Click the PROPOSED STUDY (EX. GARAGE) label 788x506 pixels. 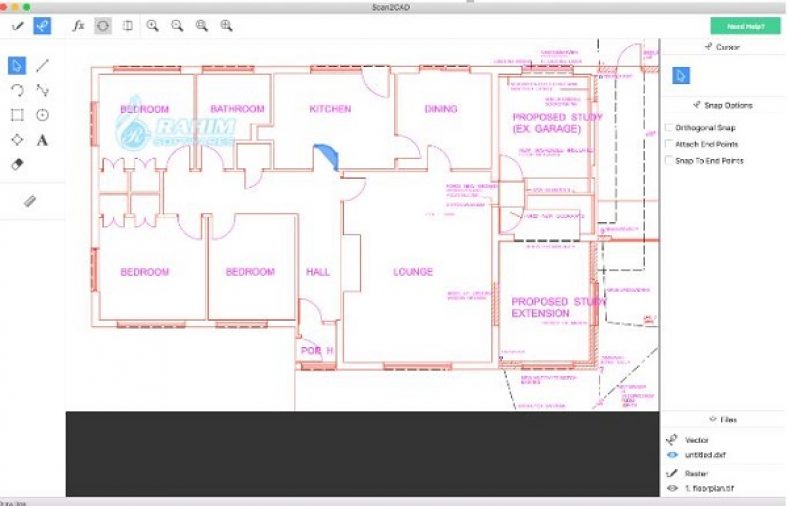click(x=557, y=123)
